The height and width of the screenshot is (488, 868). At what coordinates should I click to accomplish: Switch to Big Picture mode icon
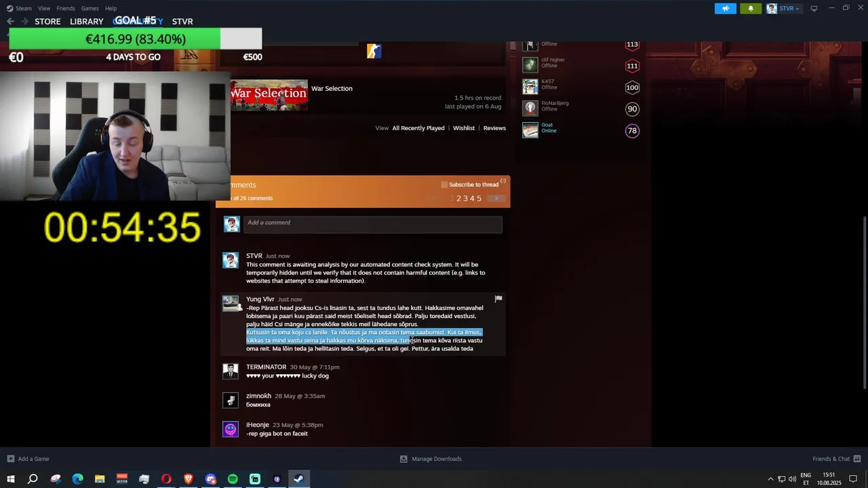click(814, 8)
